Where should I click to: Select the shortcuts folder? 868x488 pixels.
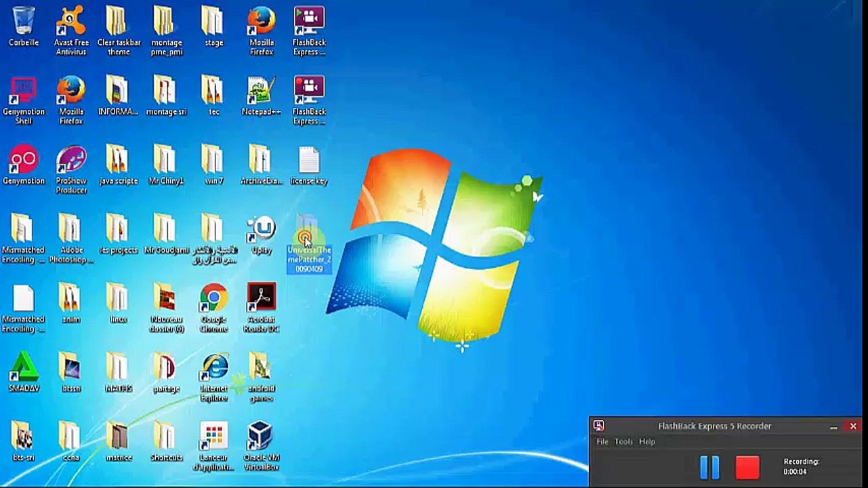coord(166,441)
